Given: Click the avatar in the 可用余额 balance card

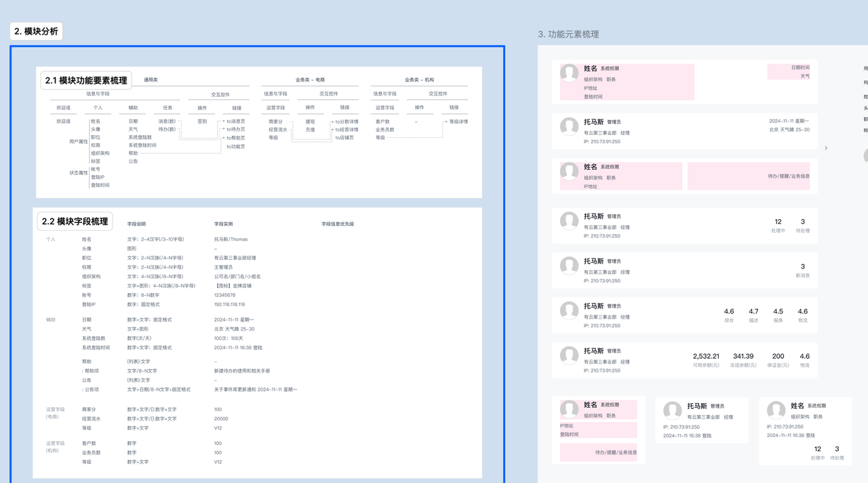Looking at the screenshot, I should pos(569,355).
